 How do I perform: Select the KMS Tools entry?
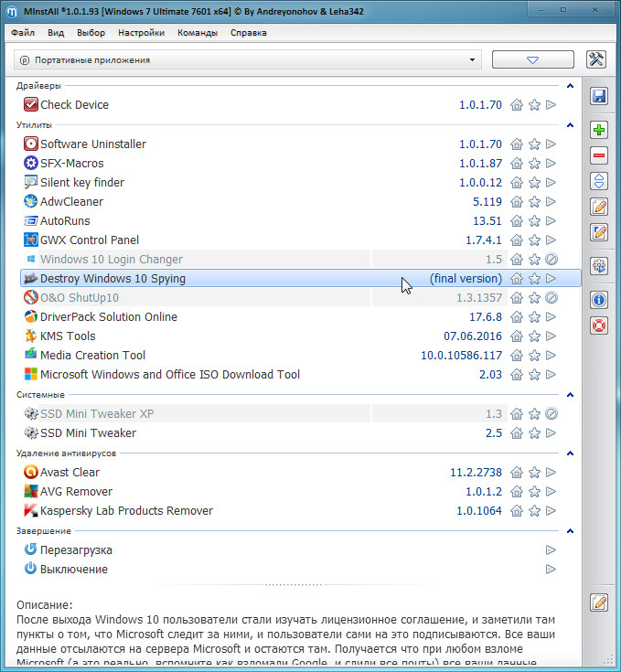click(68, 336)
